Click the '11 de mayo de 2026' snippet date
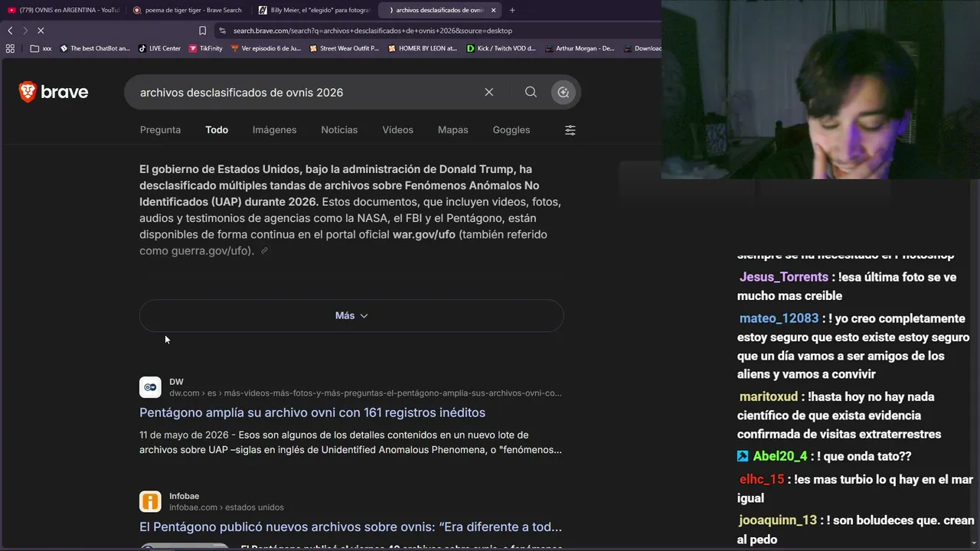The width and height of the screenshot is (980, 551). coord(183,435)
